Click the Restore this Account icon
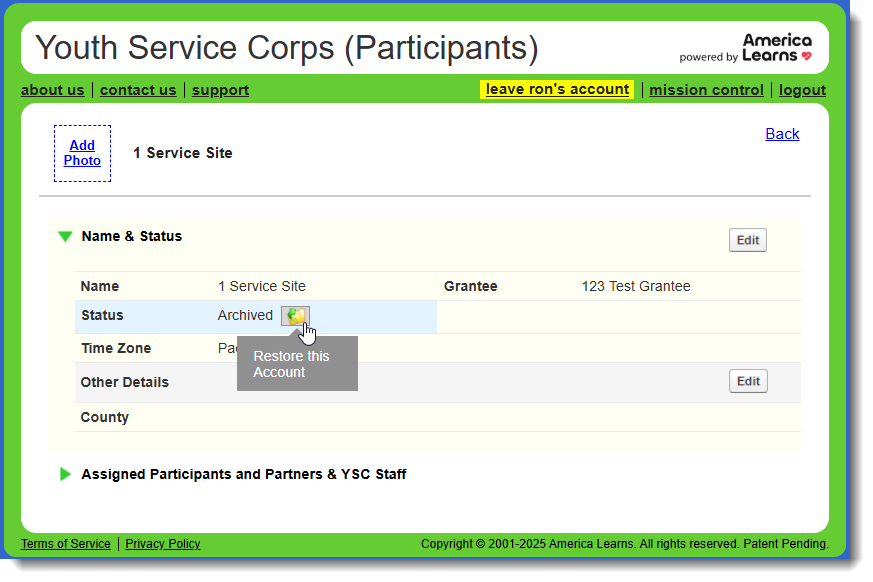Screen dimensions: 873x582 (x=295, y=316)
